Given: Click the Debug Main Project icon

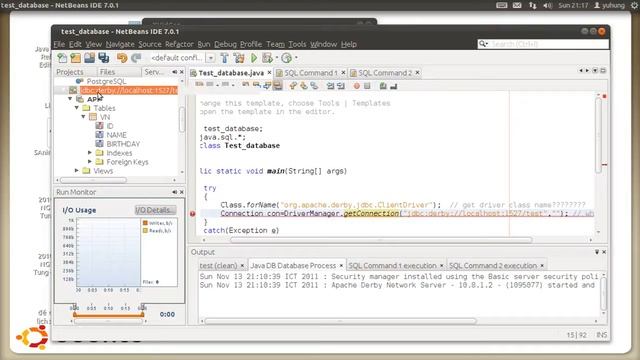Looking at the screenshot, I should [267, 58].
